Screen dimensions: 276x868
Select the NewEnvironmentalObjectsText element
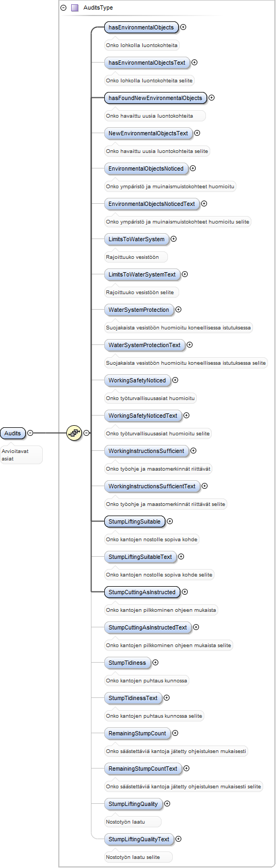point(148,133)
